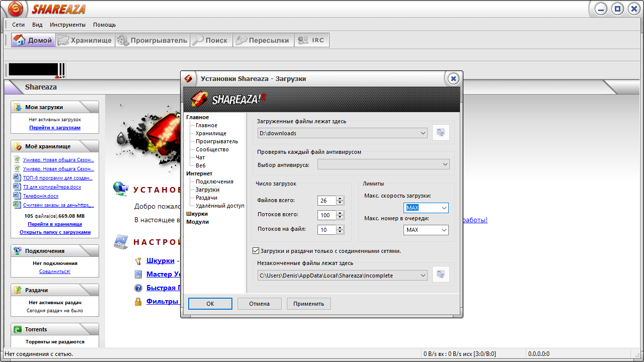Expand the Incomplete folder path dropdown
This screenshot has width=644, height=362.
[423, 275]
